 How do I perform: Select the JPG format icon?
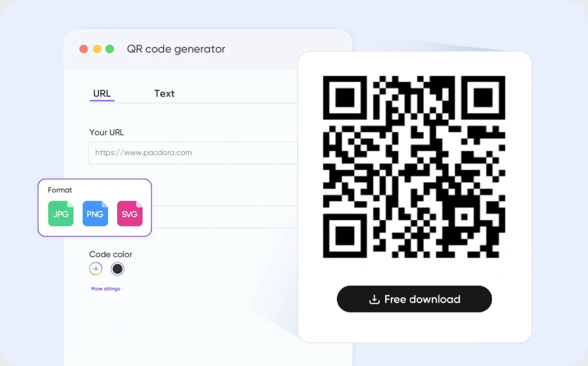[x=61, y=213]
